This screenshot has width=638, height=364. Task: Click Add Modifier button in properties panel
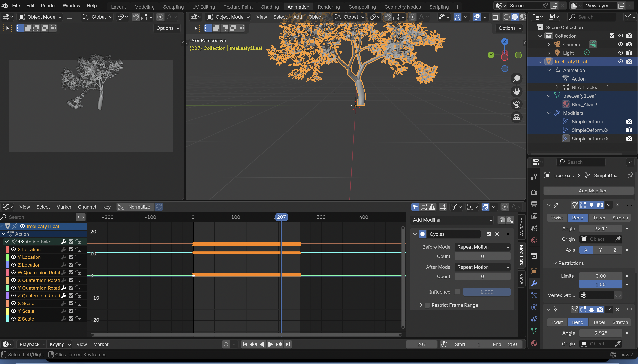pos(589,191)
